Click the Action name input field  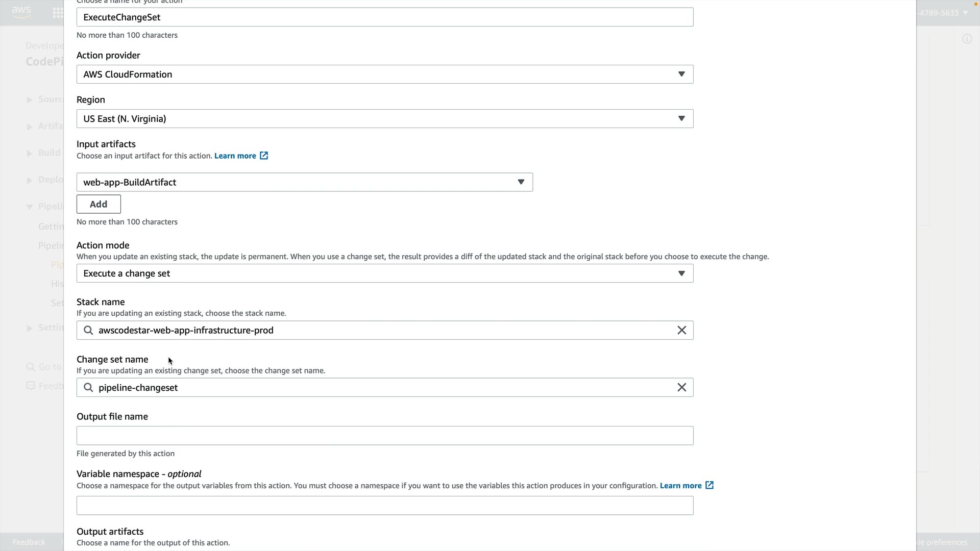(x=384, y=17)
